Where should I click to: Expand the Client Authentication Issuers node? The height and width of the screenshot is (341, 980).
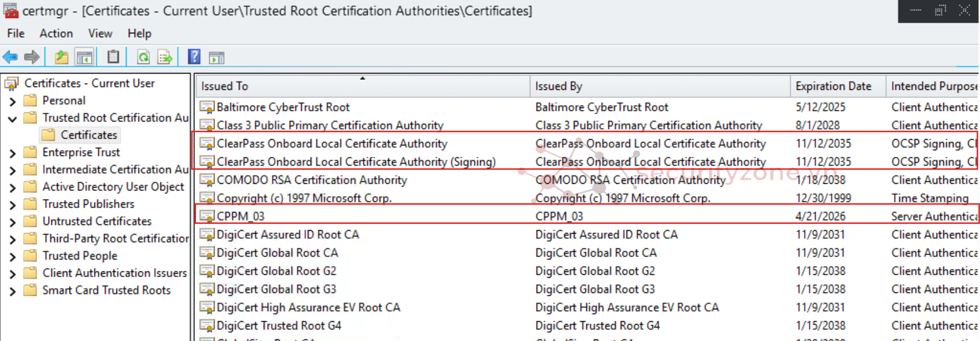pyautogui.click(x=12, y=274)
